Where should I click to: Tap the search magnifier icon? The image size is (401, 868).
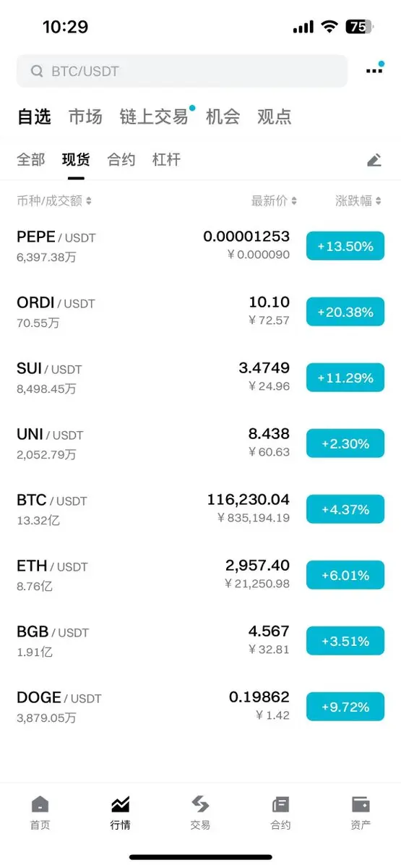tap(36, 71)
